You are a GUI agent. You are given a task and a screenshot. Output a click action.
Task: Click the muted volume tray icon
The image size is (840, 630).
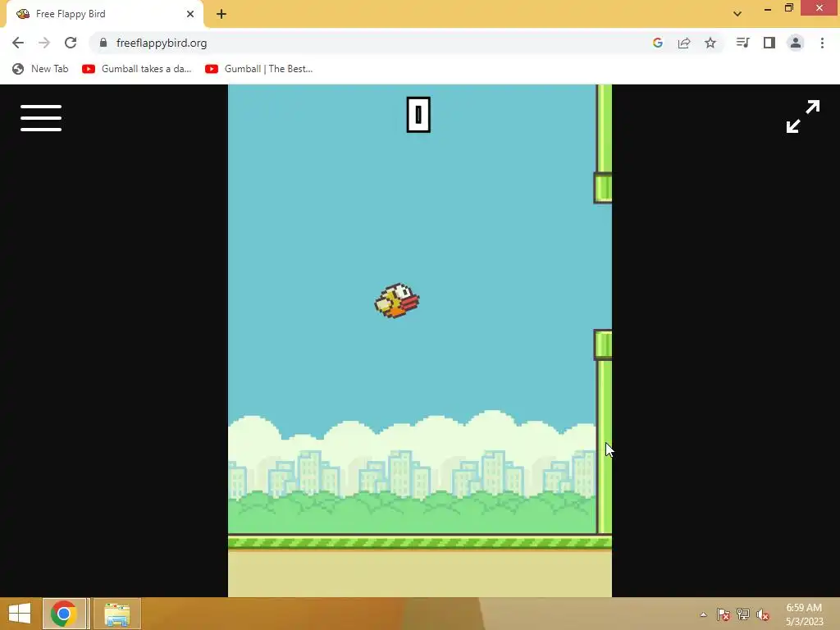[762, 614]
